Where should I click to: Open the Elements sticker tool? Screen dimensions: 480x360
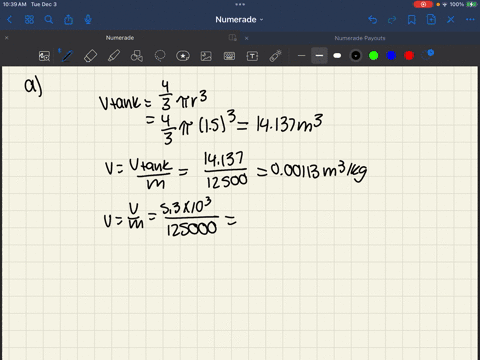pyautogui.click(x=183, y=56)
